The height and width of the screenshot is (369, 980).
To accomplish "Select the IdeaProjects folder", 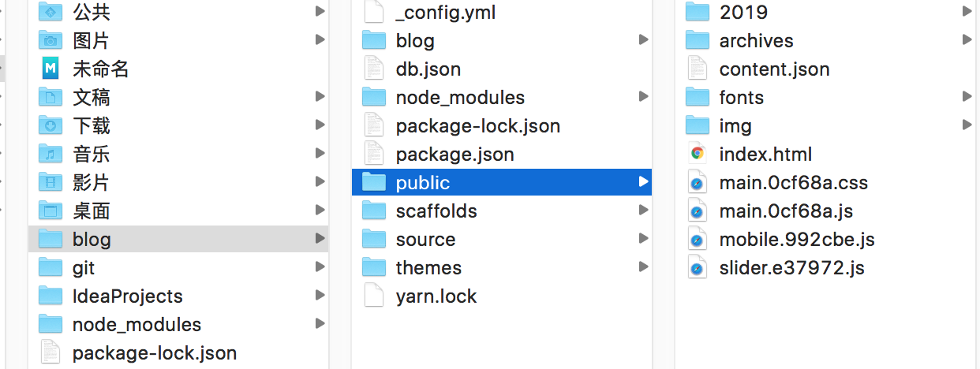I will pos(127,296).
